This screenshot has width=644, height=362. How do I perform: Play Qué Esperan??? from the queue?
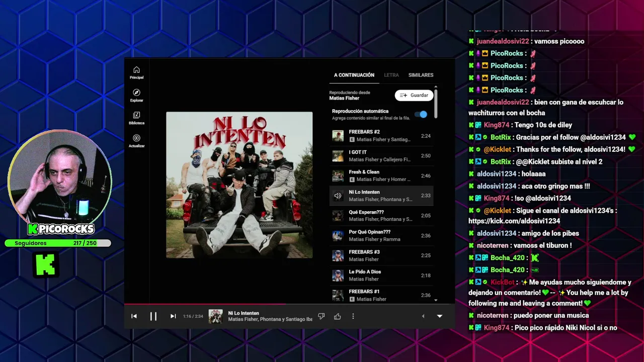(x=381, y=216)
